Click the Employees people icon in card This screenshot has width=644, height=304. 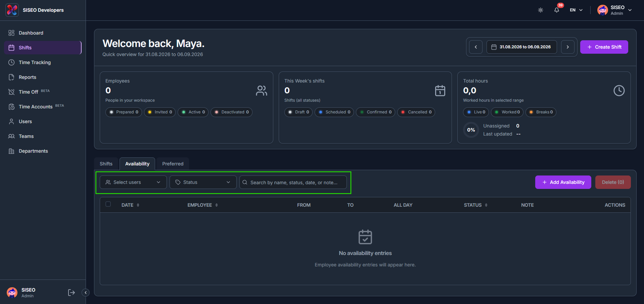262,91
